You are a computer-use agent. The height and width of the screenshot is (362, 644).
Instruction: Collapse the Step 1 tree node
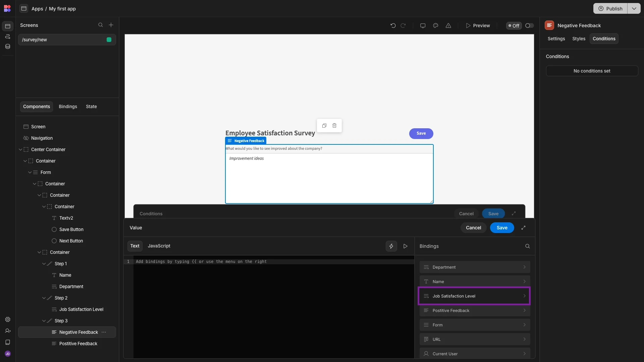pyautogui.click(x=44, y=264)
